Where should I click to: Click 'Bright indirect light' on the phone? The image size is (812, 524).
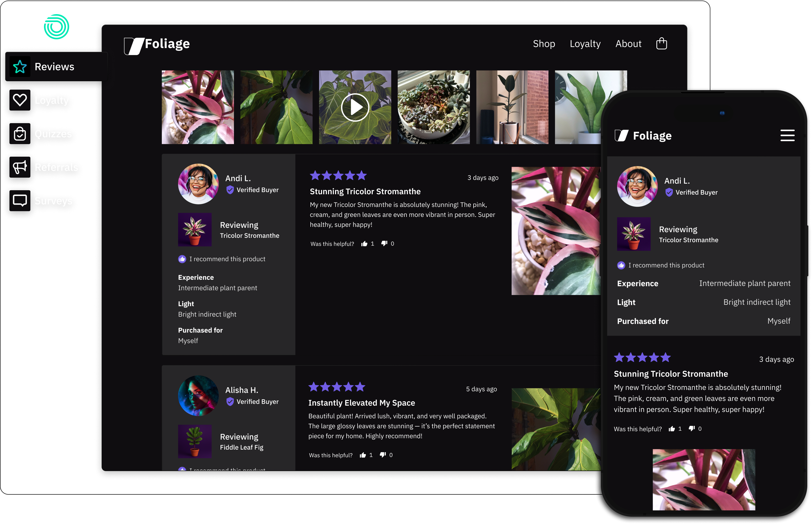click(x=757, y=302)
